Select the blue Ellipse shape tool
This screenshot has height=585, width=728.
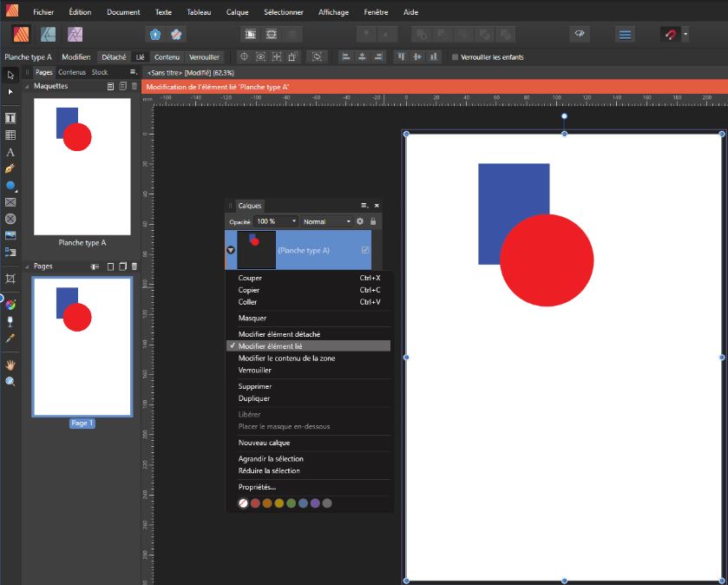click(10, 185)
